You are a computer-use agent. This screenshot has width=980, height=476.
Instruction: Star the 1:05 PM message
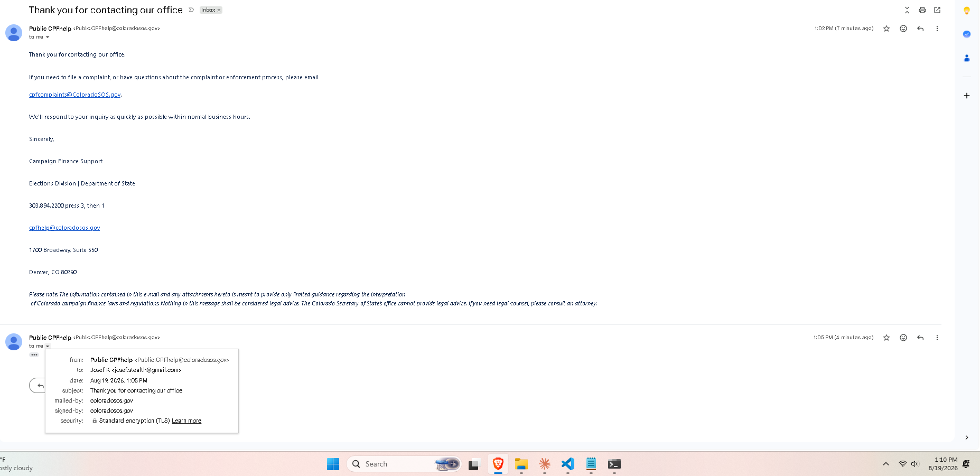click(886, 338)
